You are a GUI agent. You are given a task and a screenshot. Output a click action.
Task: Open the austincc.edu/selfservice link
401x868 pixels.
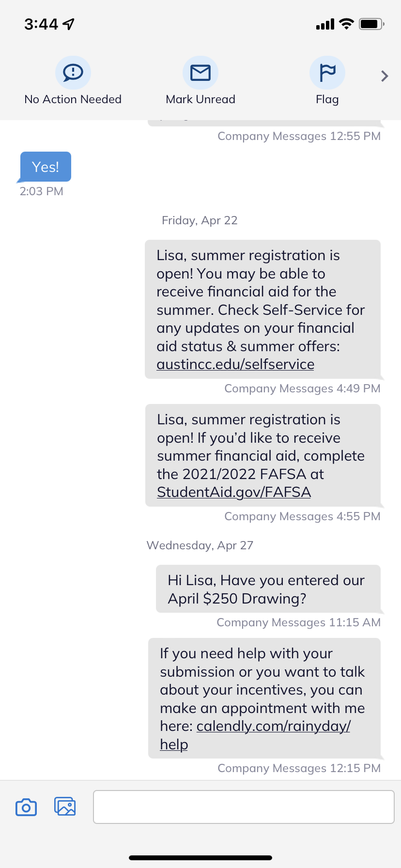click(235, 364)
